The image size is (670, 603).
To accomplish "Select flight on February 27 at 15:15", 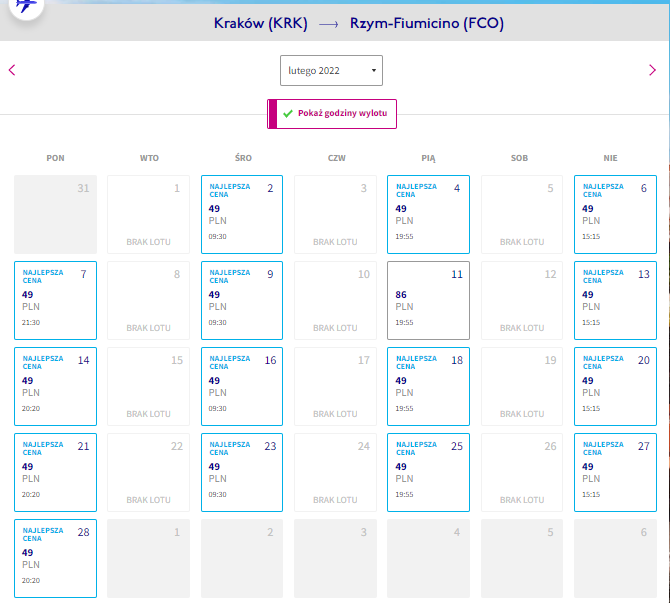I will [615, 472].
